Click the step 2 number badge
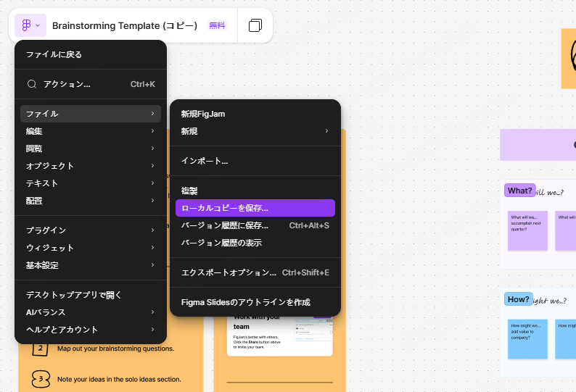The height and width of the screenshot is (392, 576). click(40, 349)
